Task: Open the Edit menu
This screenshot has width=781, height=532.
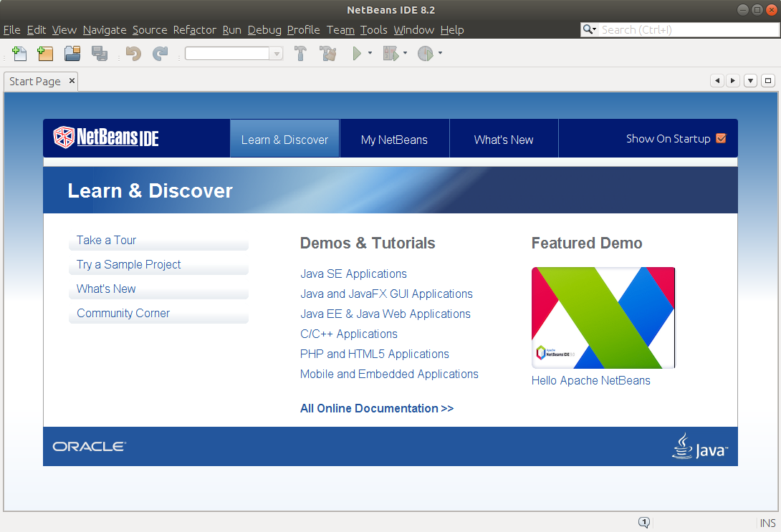Action: (x=37, y=30)
